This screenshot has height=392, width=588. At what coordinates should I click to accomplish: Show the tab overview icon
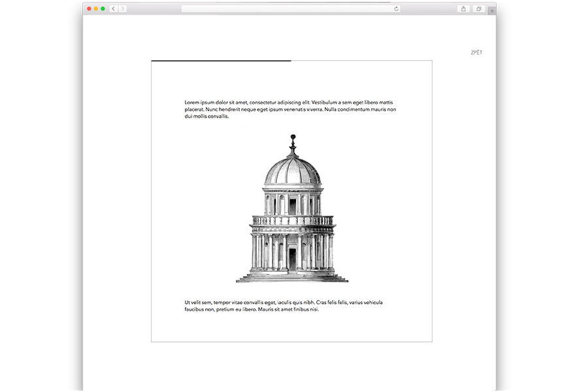pyautogui.click(x=479, y=8)
